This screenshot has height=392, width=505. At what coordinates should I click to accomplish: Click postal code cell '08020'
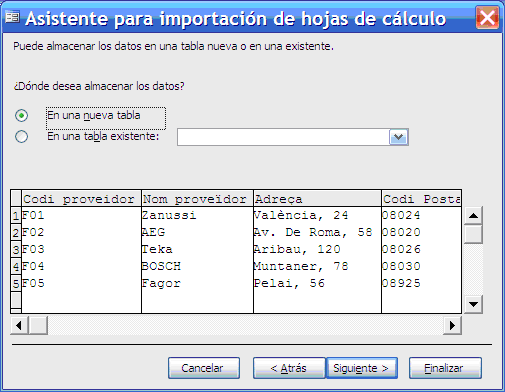(422, 232)
